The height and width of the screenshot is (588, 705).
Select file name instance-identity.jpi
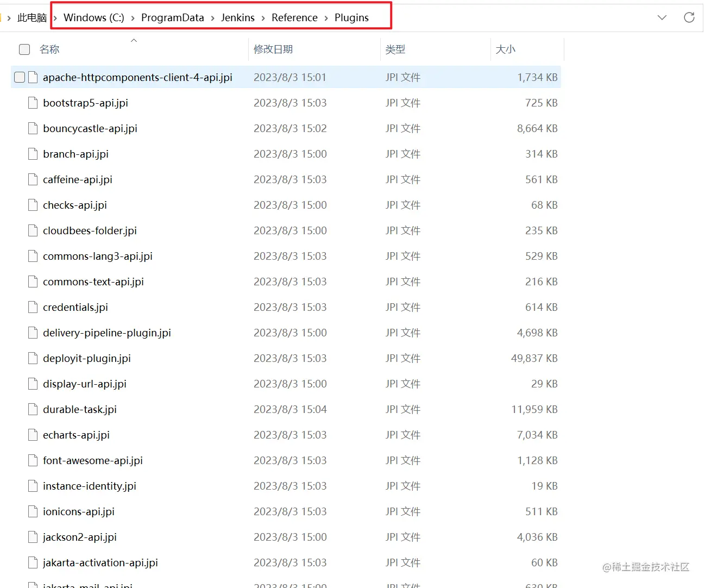(90, 486)
